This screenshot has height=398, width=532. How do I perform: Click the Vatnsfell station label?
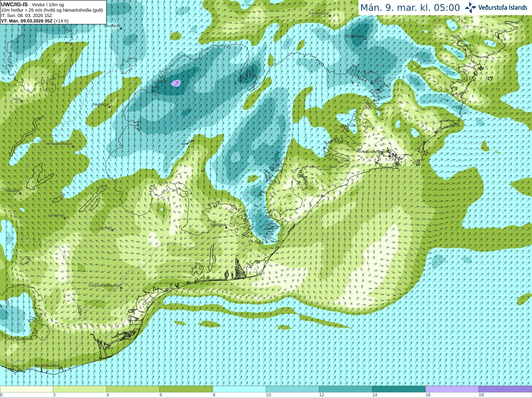(12, 191)
